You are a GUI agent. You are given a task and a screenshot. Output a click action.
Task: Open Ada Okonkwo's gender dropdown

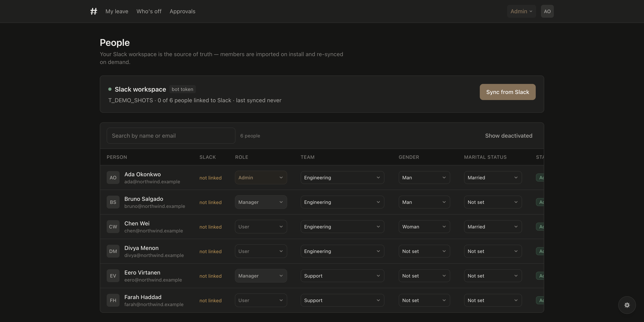click(x=424, y=178)
